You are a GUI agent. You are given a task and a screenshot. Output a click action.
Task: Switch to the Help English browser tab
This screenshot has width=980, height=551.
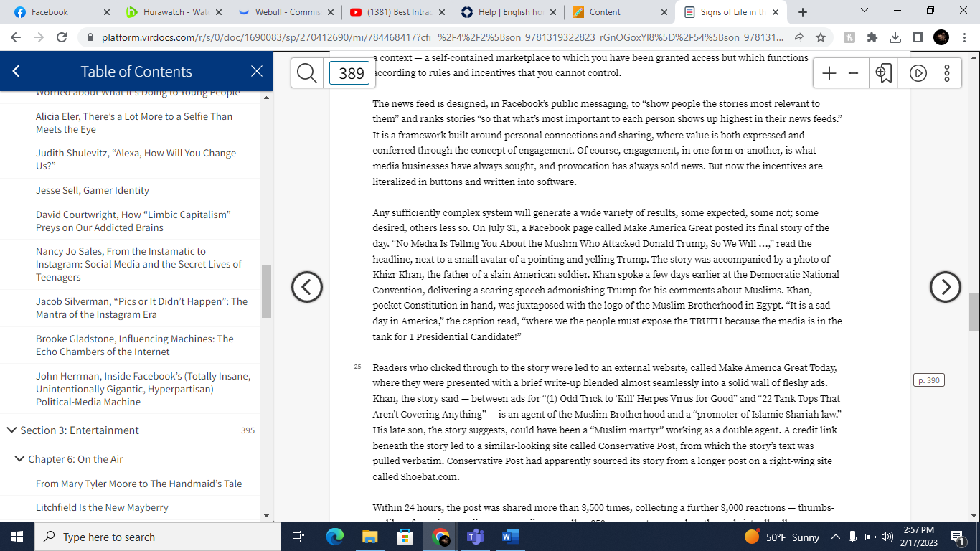[508, 12]
